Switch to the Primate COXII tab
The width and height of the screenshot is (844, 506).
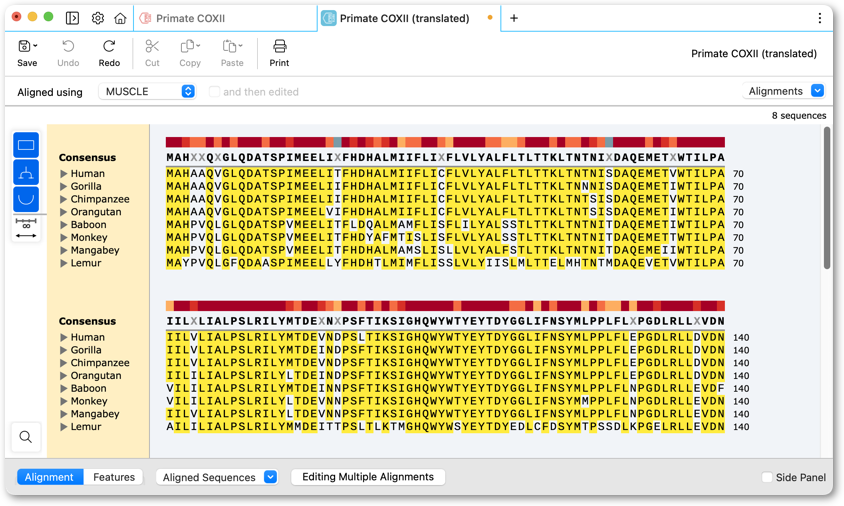click(226, 18)
